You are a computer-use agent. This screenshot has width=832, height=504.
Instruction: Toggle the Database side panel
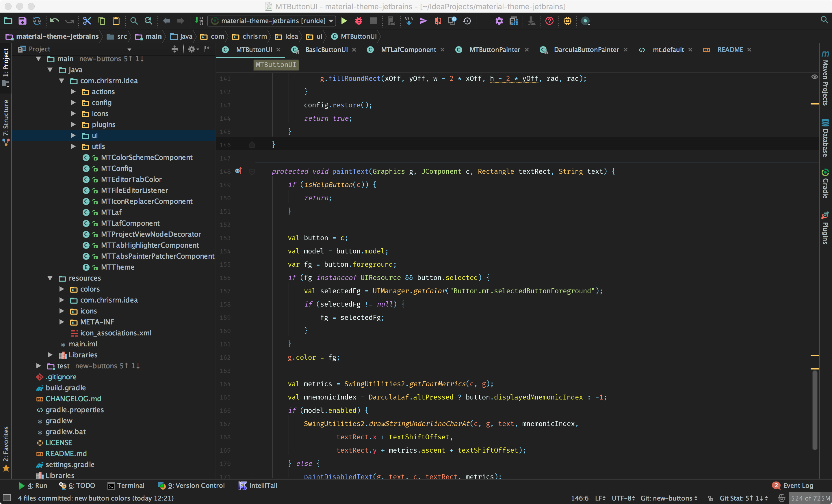coord(825,138)
